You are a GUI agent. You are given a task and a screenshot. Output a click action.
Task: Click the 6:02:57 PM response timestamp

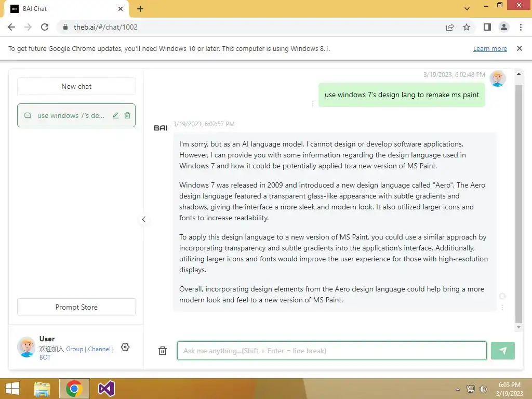(204, 124)
